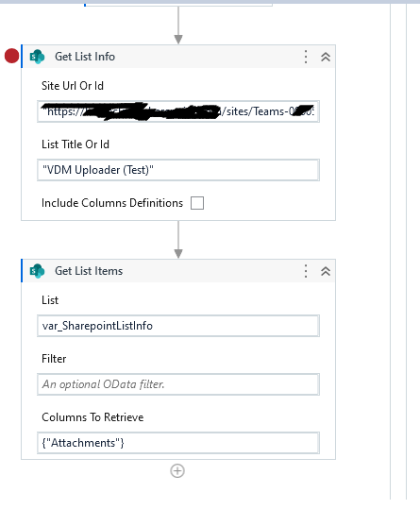The height and width of the screenshot is (526, 420).
Task: Add a new activity with the plus button
Action: [177, 471]
